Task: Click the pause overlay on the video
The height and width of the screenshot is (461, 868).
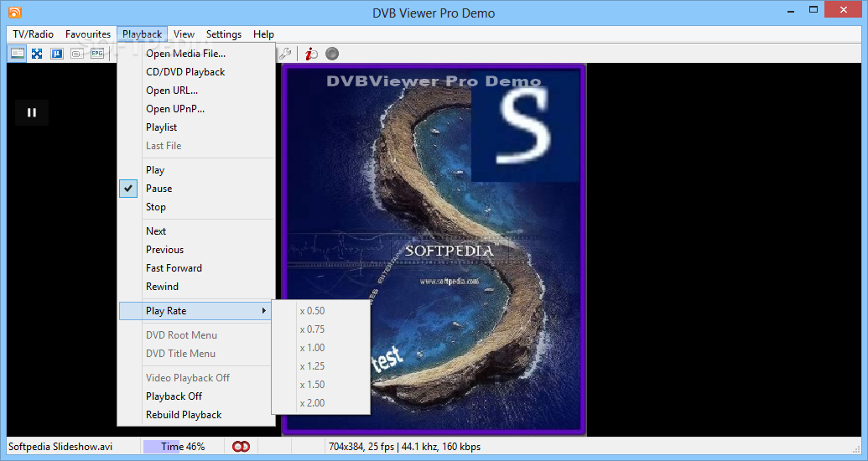Action: (x=32, y=112)
